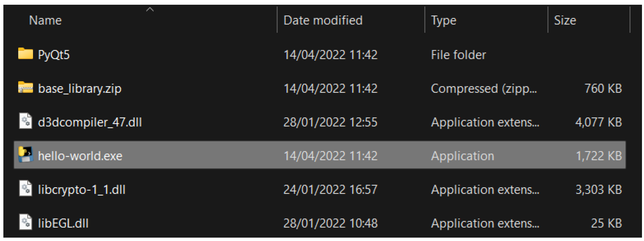Click the hello-world.exe application icon

(25, 155)
